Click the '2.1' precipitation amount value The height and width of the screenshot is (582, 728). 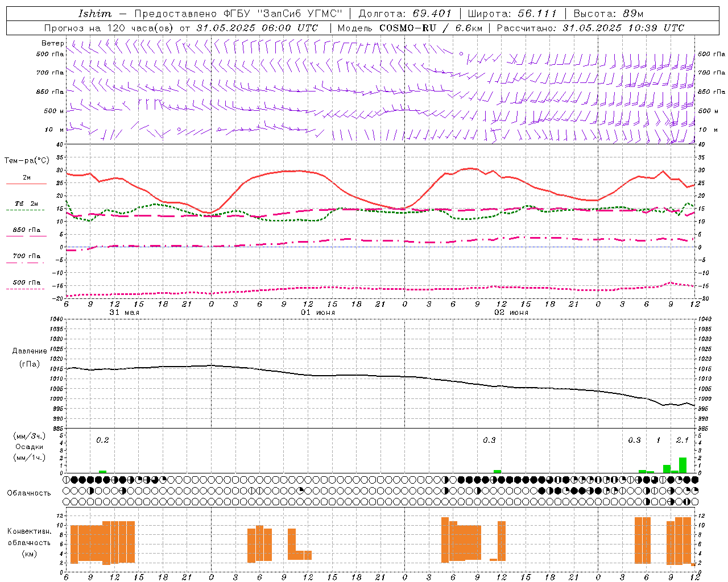[x=682, y=440]
